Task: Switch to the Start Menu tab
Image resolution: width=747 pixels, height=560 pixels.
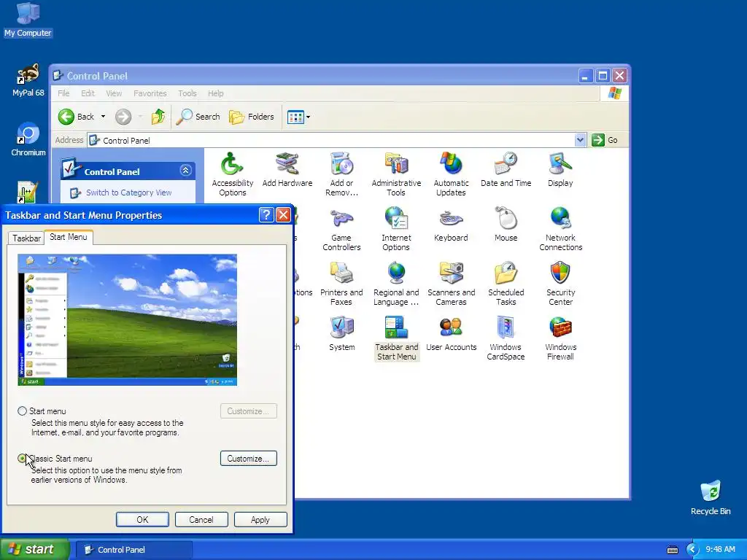Action: 69,237
